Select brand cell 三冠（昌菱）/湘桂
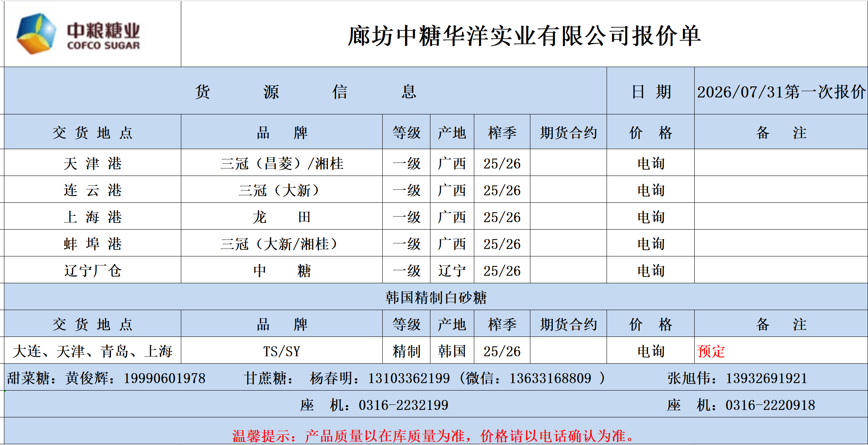Viewport: 868px width, 445px height. (282, 163)
